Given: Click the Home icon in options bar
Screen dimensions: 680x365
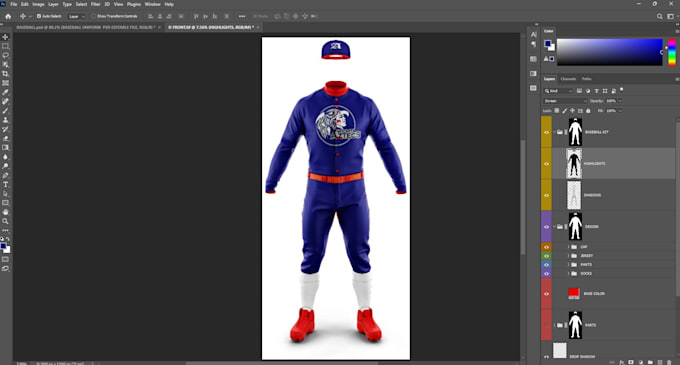Looking at the screenshot, I should pyautogui.click(x=8, y=16).
